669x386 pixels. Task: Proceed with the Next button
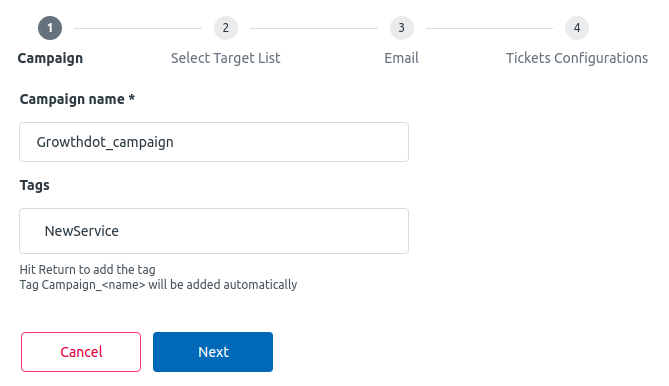(213, 352)
